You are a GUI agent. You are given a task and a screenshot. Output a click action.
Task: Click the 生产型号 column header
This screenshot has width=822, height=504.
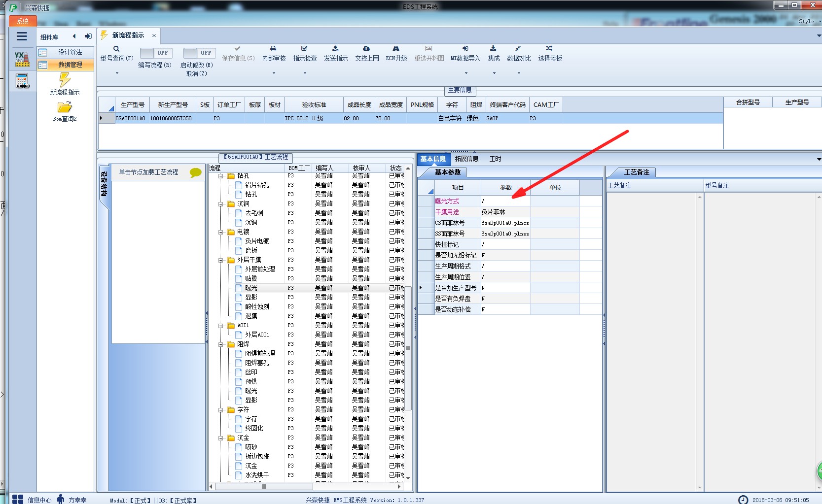pos(132,104)
